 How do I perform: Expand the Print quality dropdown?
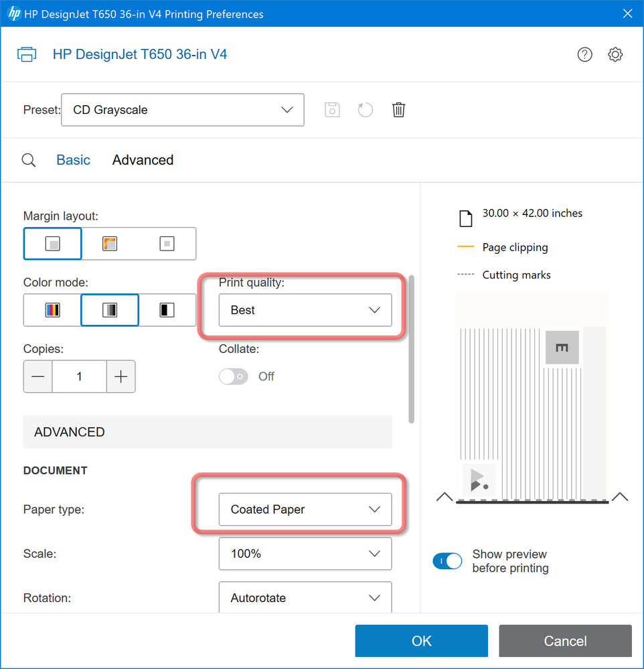305,310
